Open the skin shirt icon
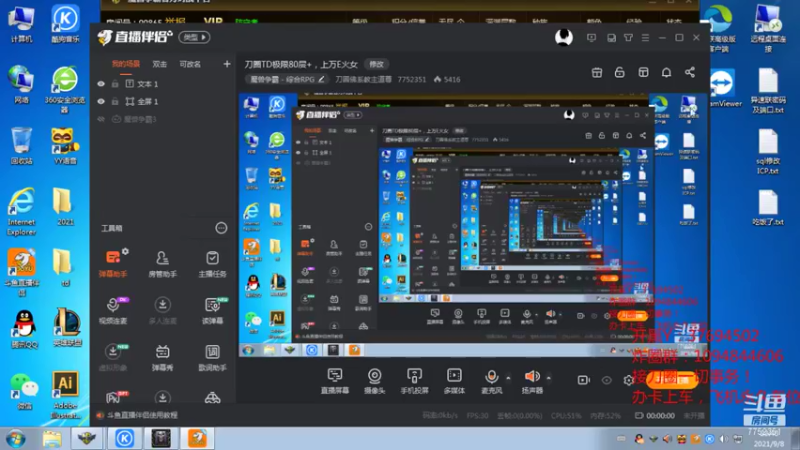 pyautogui.click(x=629, y=38)
